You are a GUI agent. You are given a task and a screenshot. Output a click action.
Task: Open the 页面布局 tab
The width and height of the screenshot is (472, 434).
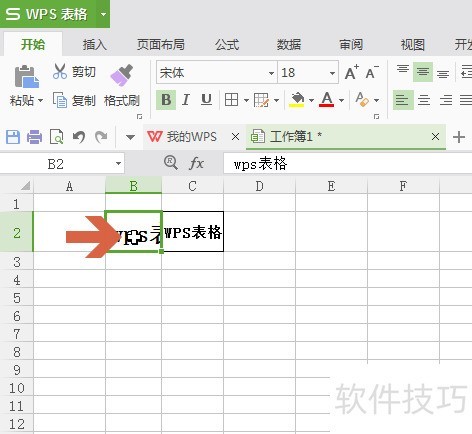click(161, 44)
